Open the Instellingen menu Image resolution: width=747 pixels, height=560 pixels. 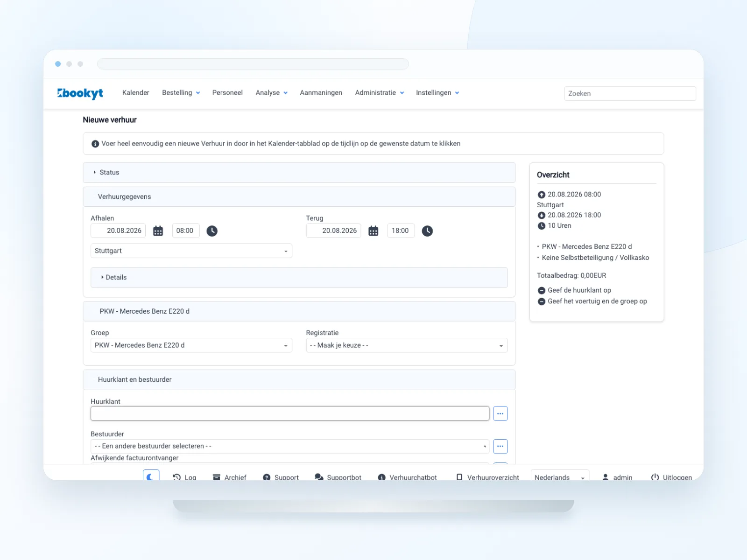click(x=437, y=93)
